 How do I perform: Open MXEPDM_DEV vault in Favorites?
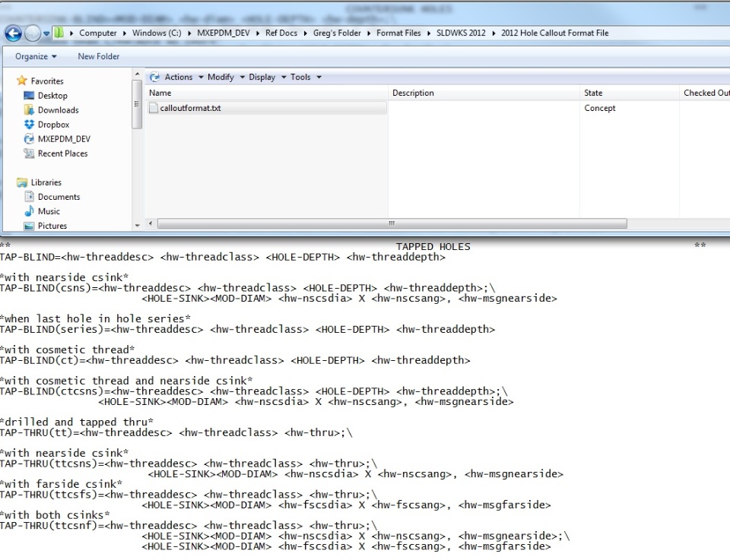tap(64, 138)
